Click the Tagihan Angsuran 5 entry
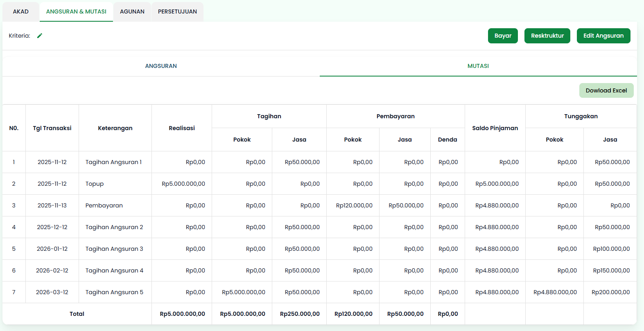 click(114, 292)
